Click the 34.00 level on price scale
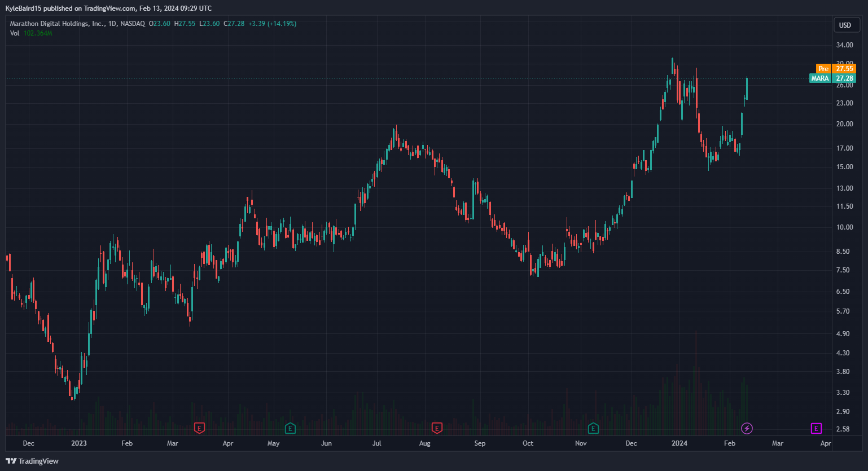The height and width of the screenshot is (471, 868). [844, 45]
